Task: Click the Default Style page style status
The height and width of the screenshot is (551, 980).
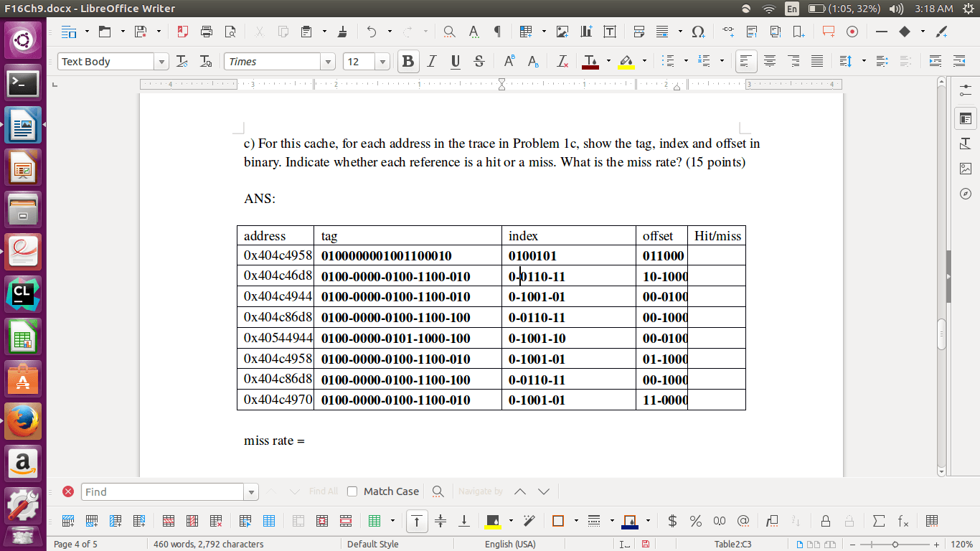Action: (373, 544)
